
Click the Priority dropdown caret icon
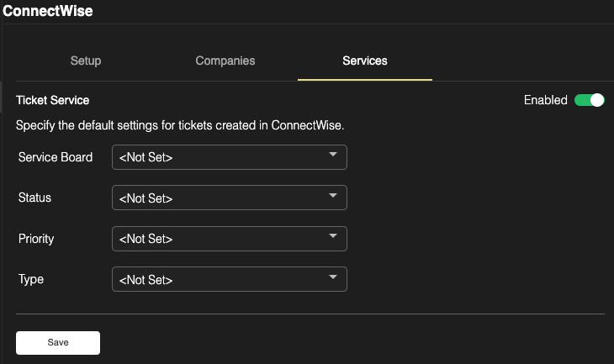click(333, 236)
